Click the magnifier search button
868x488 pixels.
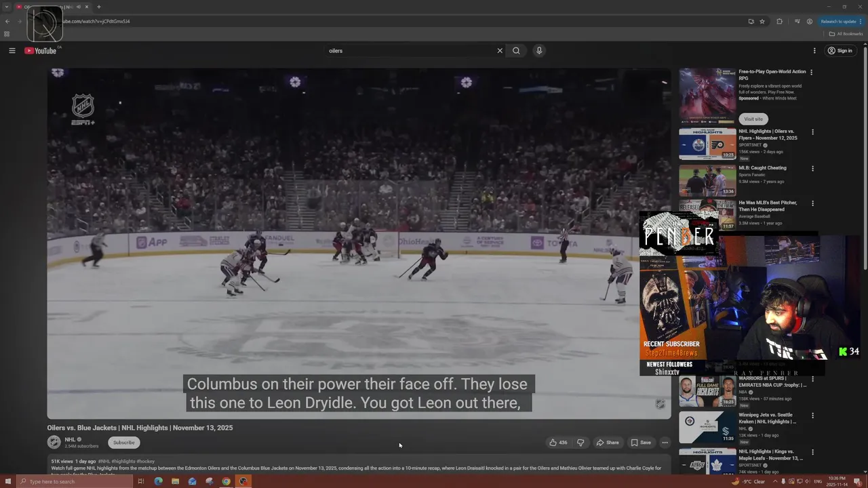516,51
